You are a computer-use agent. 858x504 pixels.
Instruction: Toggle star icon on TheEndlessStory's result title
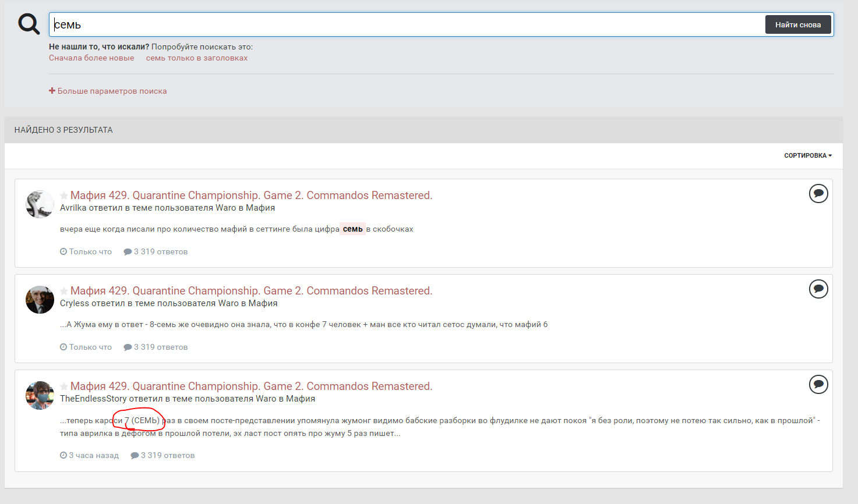tap(64, 386)
